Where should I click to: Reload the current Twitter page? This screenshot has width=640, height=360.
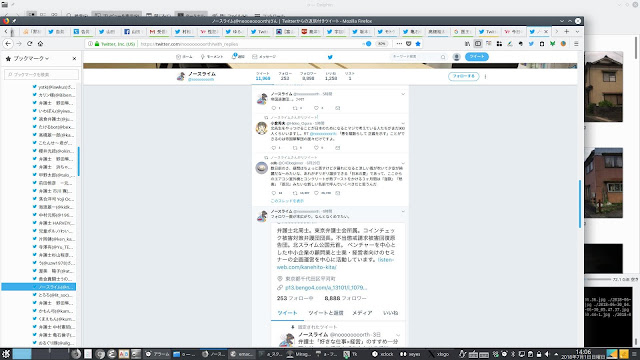29,44
